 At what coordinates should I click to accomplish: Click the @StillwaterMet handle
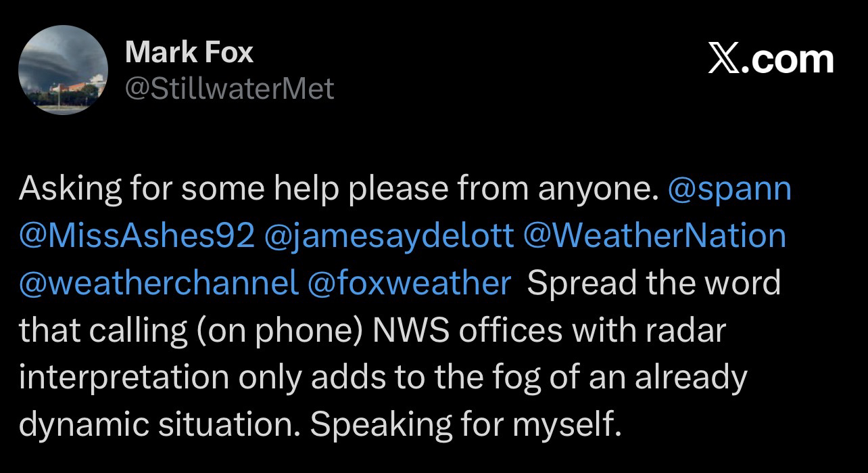[230, 88]
